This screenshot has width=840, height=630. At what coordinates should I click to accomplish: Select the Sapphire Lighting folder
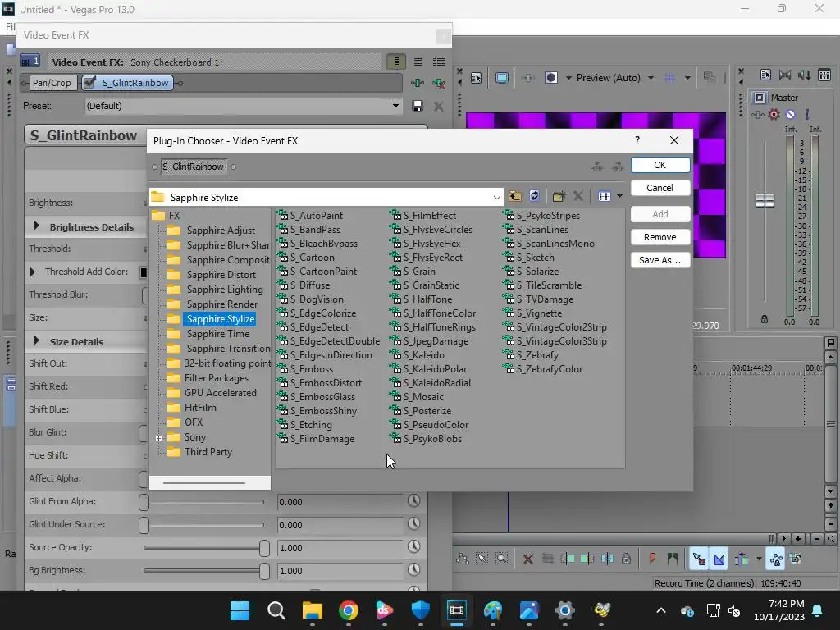coord(225,290)
